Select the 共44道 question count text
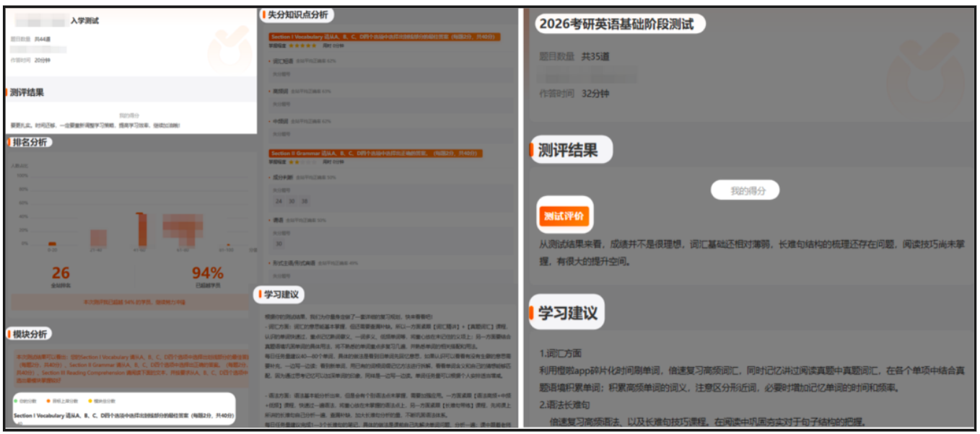980x434 pixels. pyautogui.click(x=42, y=38)
